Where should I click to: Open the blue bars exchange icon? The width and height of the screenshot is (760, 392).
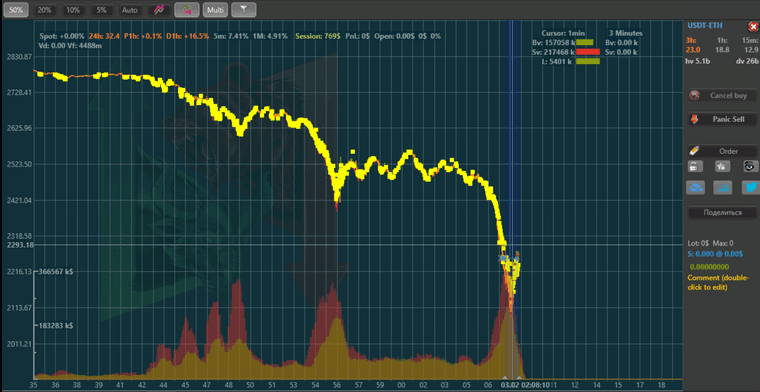[x=722, y=188]
